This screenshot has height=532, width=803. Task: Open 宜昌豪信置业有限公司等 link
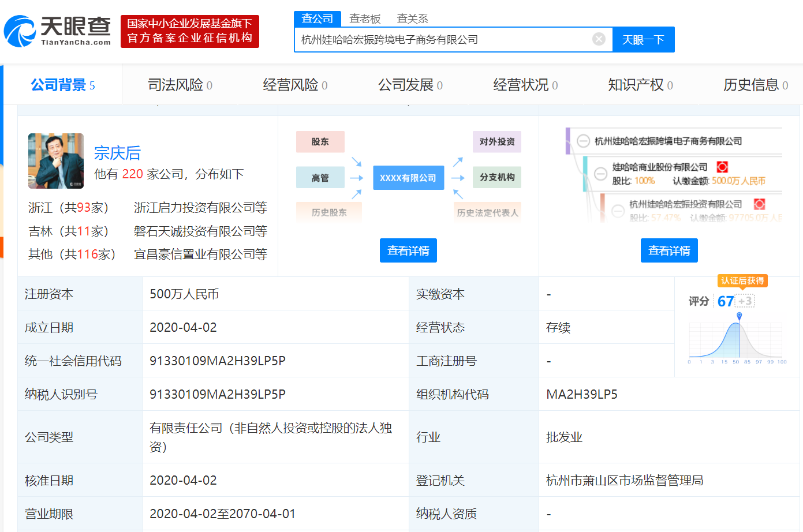tap(200, 254)
